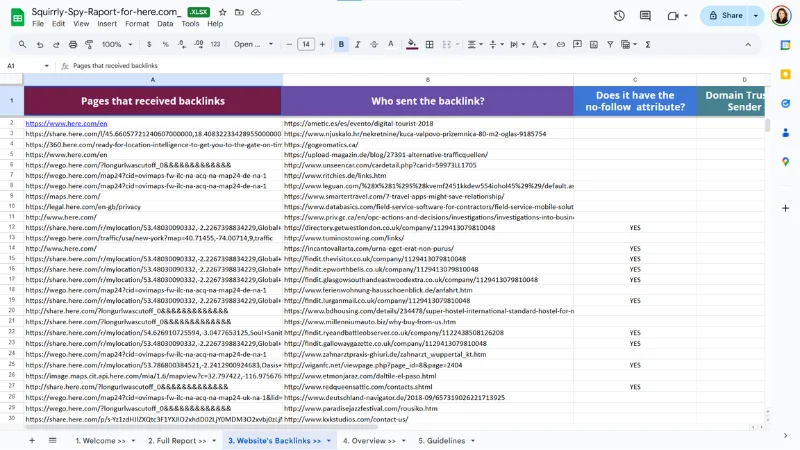Toggle Strikethrough formatting
The width and height of the screenshot is (800, 450).
(x=376, y=44)
